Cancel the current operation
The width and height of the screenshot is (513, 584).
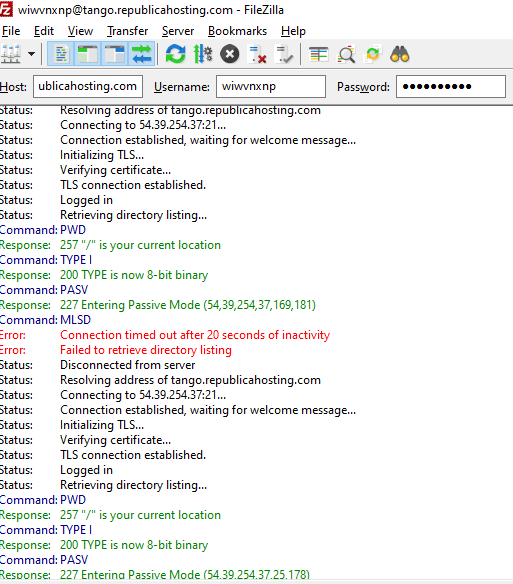(230, 54)
